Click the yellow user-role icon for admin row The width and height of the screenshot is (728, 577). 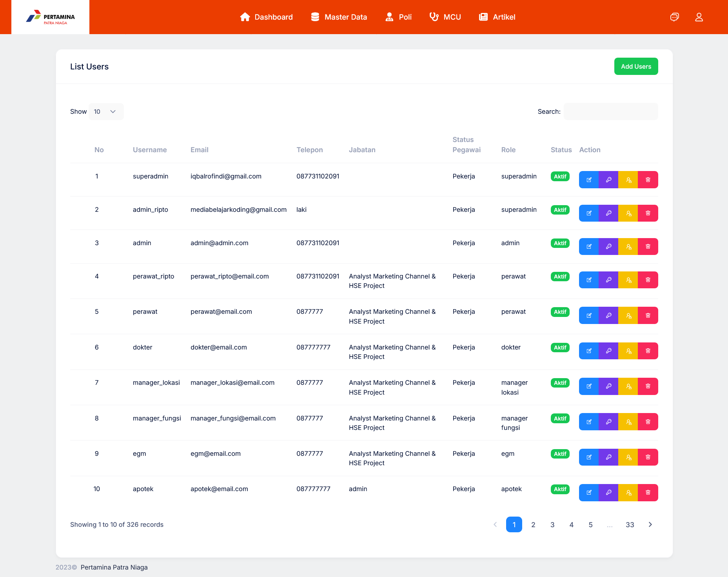point(628,246)
